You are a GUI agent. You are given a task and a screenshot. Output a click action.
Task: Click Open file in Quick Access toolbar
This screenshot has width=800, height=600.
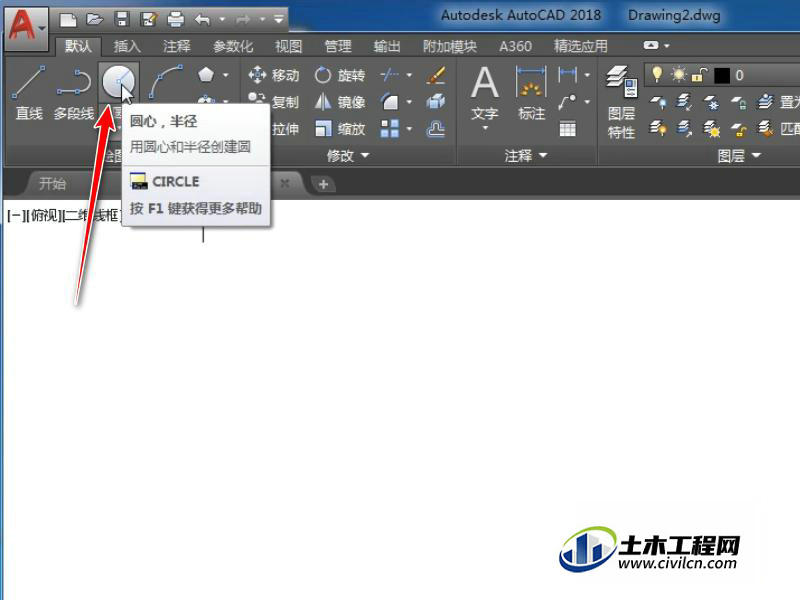[95, 20]
